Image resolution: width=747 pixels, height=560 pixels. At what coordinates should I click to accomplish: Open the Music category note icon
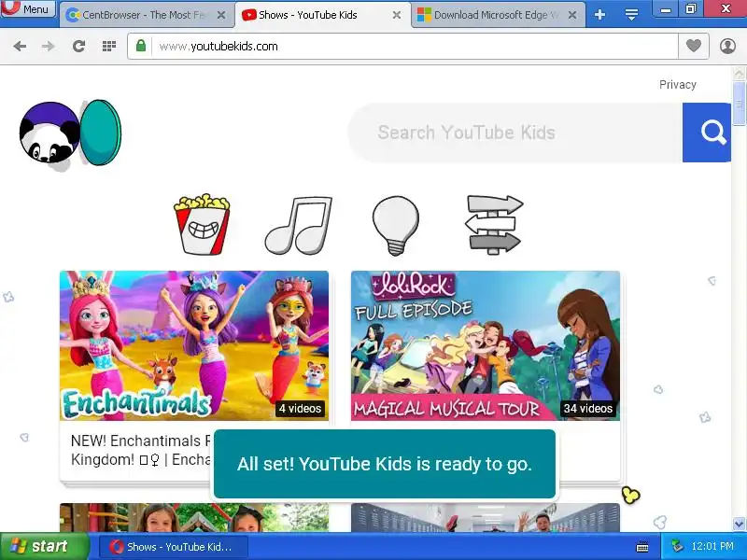(x=298, y=225)
